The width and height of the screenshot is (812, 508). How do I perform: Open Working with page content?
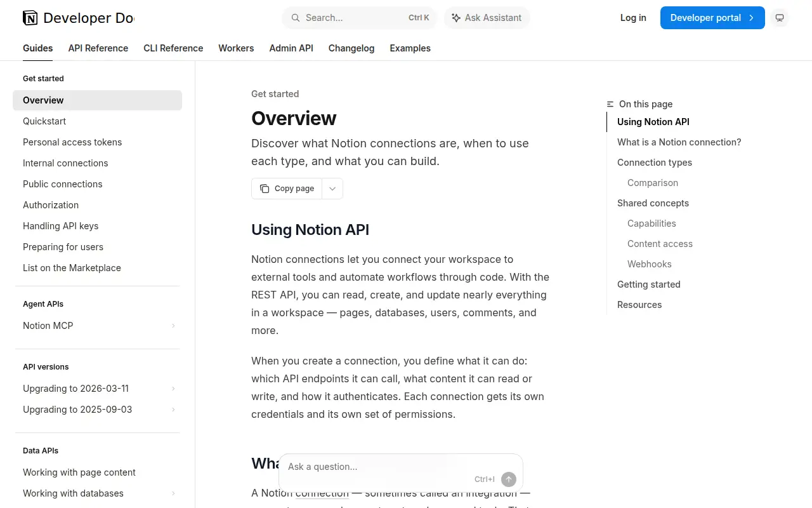[x=97, y=472]
